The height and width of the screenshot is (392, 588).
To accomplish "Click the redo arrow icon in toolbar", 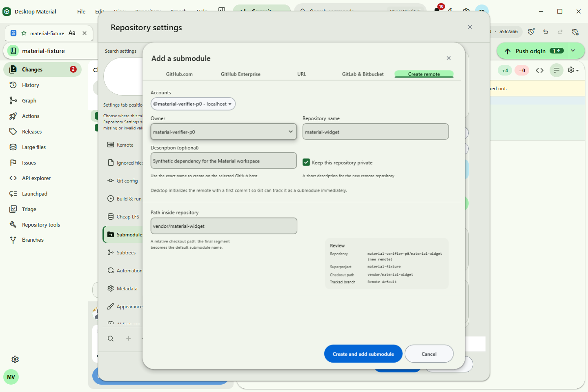I will (x=560, y=32).
